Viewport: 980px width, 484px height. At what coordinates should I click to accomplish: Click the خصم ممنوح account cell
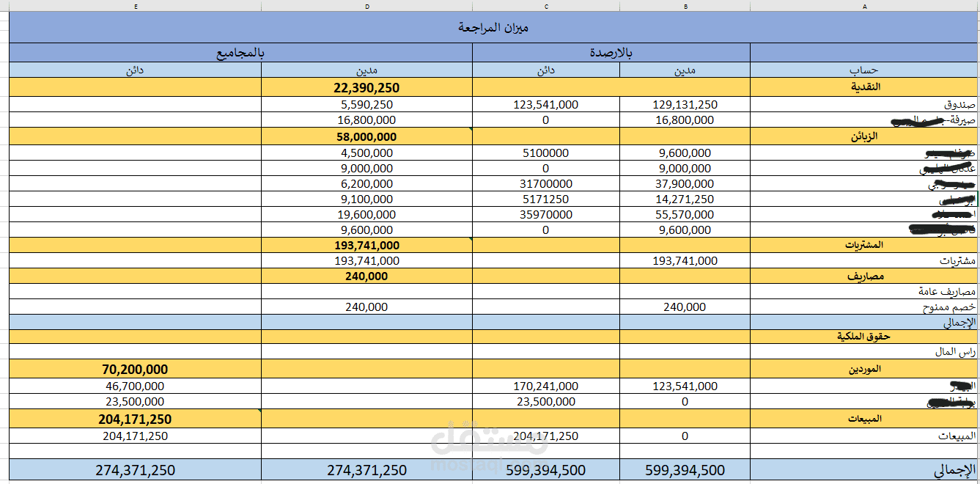click(865, 307)
